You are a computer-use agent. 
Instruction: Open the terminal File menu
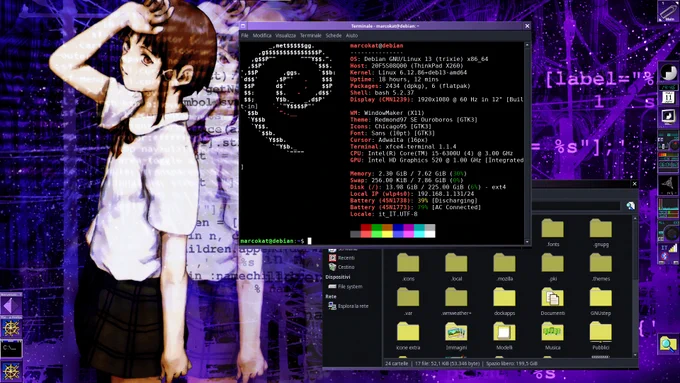coord(245,36)
